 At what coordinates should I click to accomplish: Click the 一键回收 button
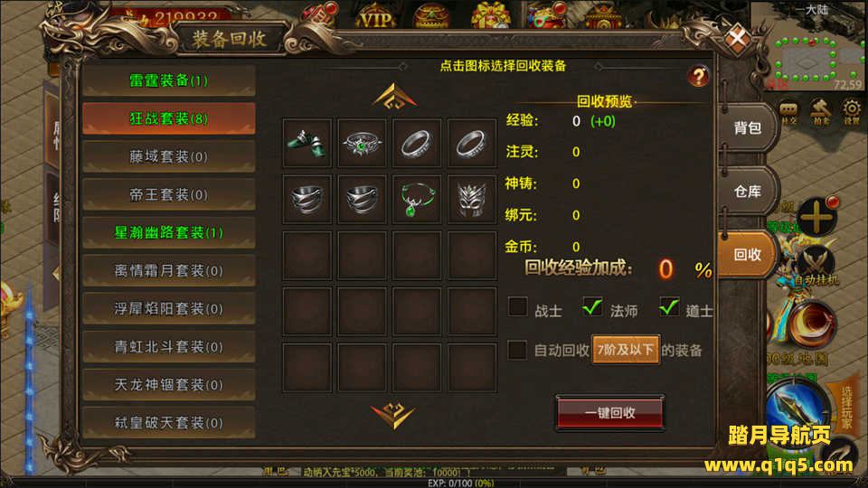point(610,413)
